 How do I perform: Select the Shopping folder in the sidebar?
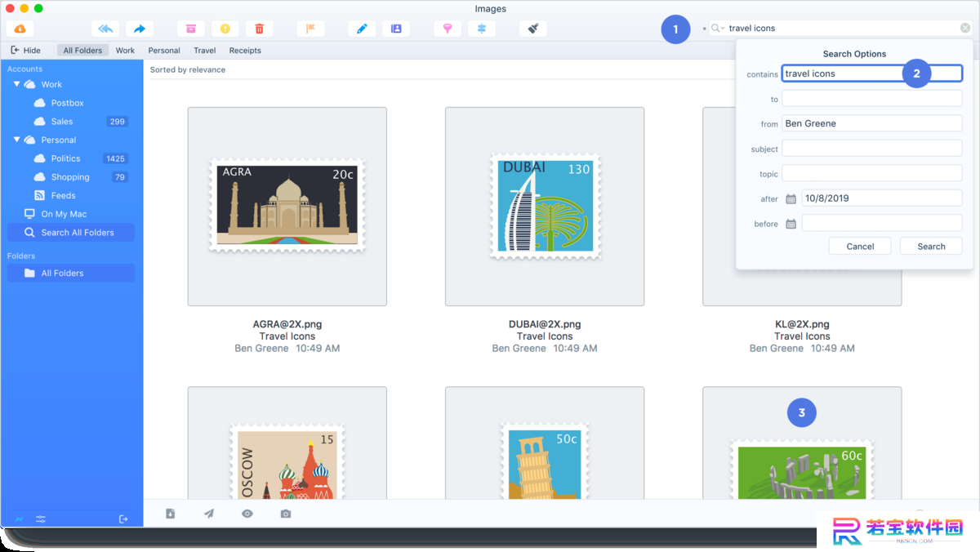[x=70, y=177]
